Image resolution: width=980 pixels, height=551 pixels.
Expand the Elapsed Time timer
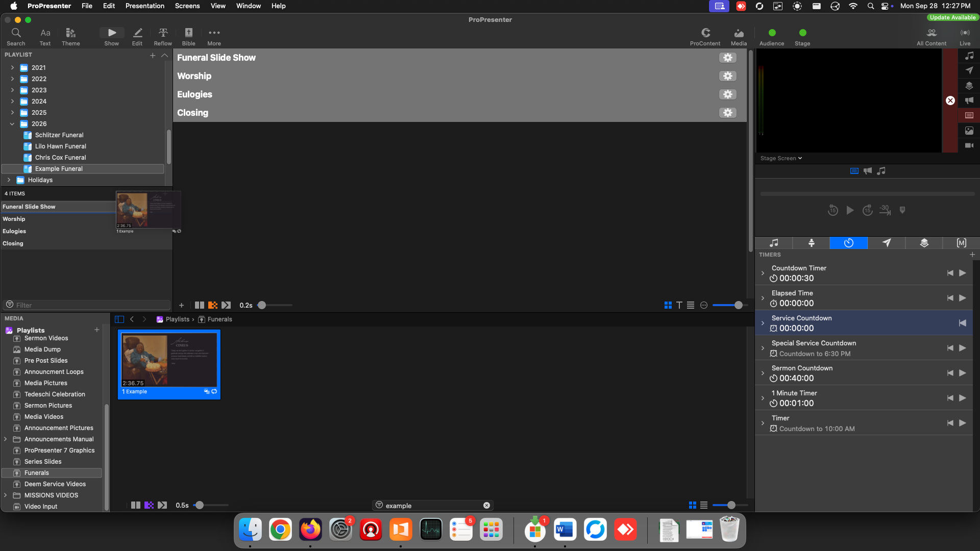pyautogui.click(x=763, y=298)
